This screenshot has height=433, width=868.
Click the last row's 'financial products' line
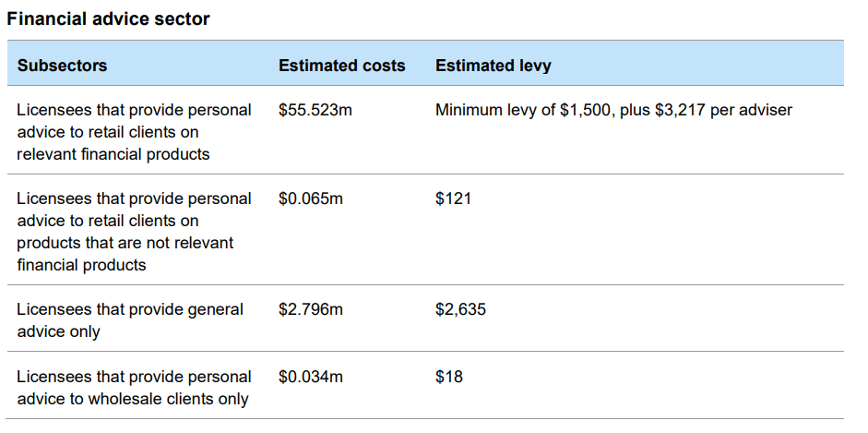click(x=81, y=265)
